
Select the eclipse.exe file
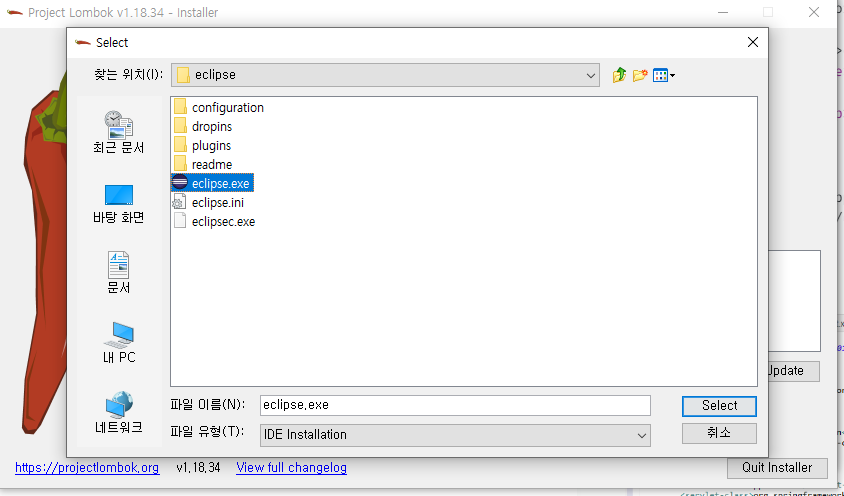click(x=212, y=184)
